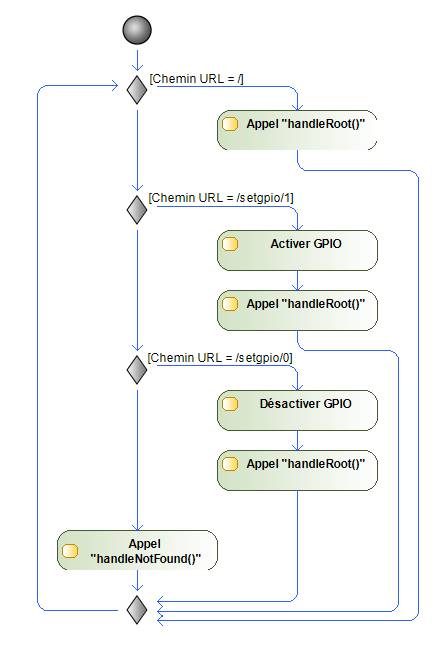439x653 pixels.
Task: Select the Activer GPIO action node
Action: click(297, 250)
